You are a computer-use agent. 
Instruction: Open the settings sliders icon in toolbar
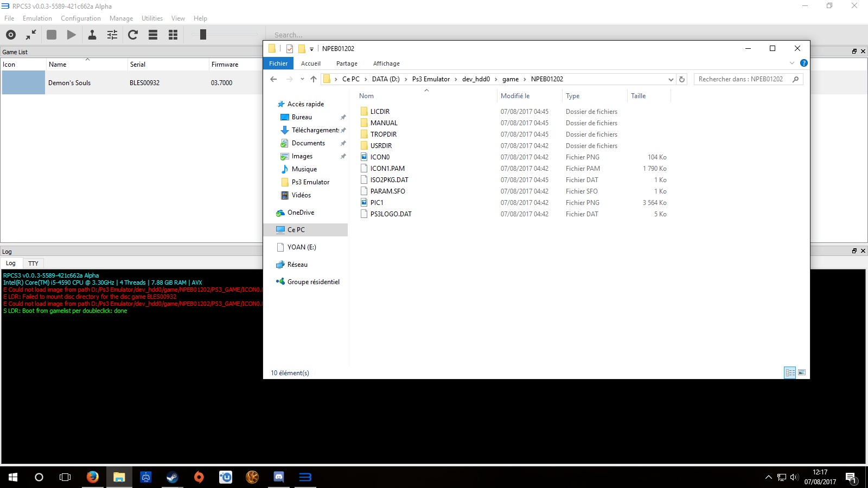(x=112, y=35)
